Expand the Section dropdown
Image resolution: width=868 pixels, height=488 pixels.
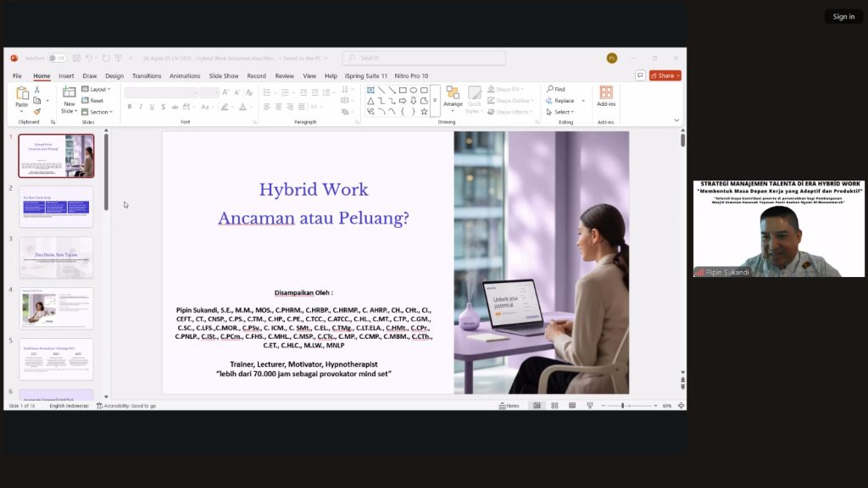click(x=99, y=112)
